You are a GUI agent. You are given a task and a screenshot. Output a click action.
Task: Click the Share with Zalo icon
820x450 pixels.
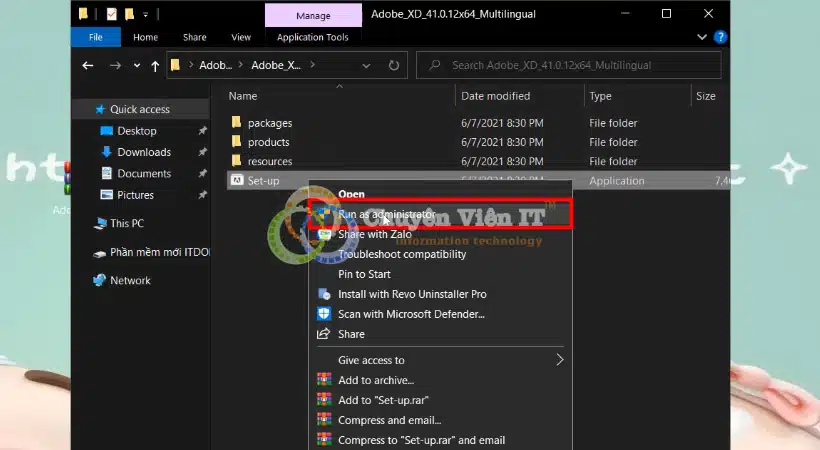323,234
